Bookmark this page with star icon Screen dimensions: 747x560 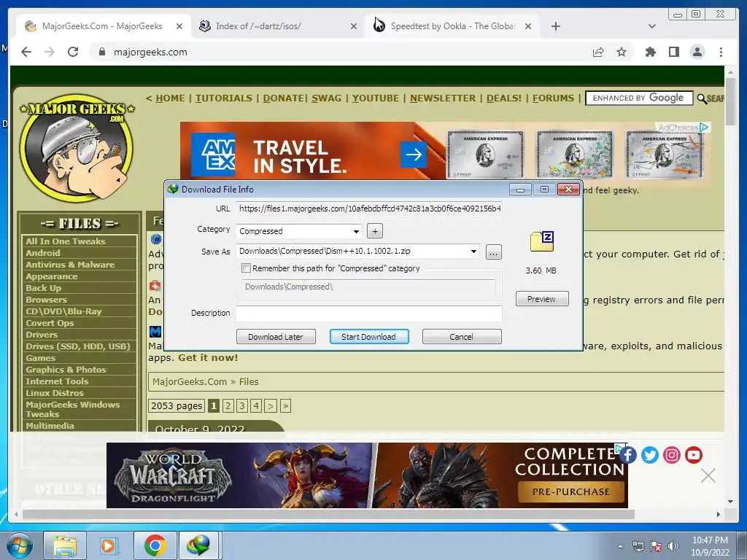[x=622, y=52]
